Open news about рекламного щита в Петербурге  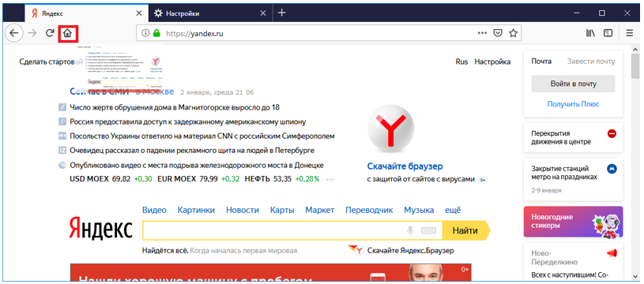pos(192,151)
